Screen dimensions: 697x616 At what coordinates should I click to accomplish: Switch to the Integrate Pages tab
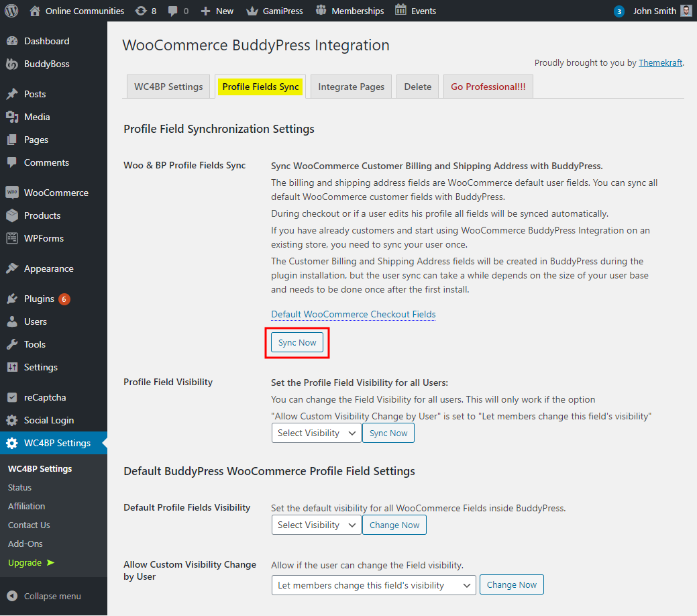click(351, 86)
